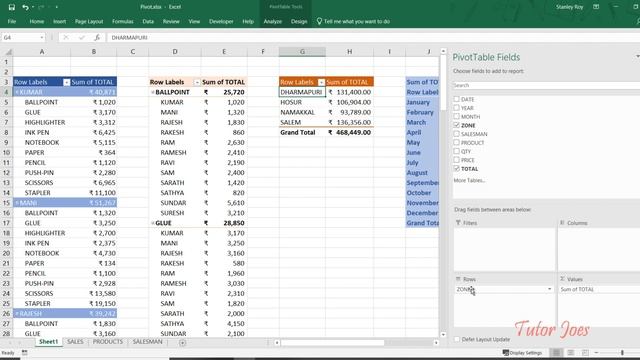640x360 pixels.
Task: Open the Page Layout ribbon tab
Action: [x=89, y=21]
